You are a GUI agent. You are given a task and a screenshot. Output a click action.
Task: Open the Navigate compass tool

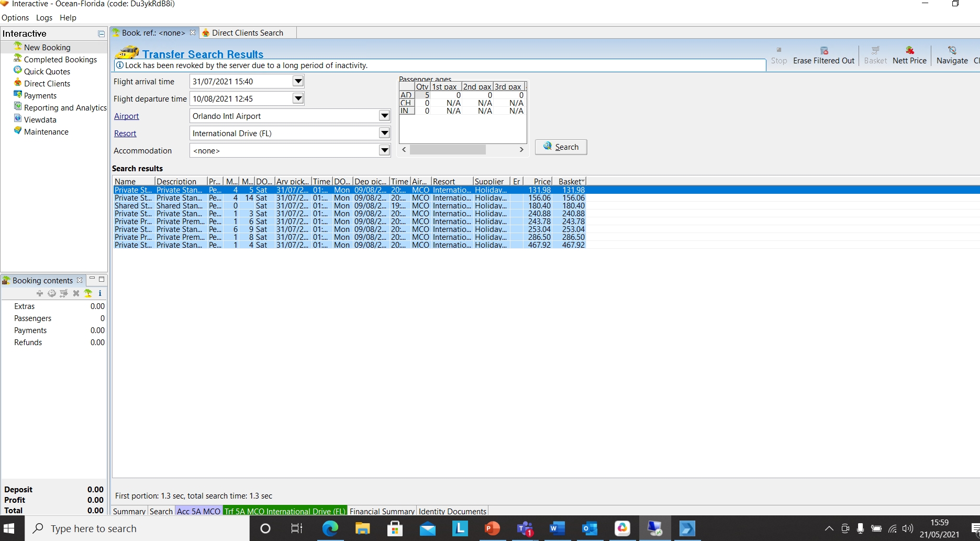point(952,51)
